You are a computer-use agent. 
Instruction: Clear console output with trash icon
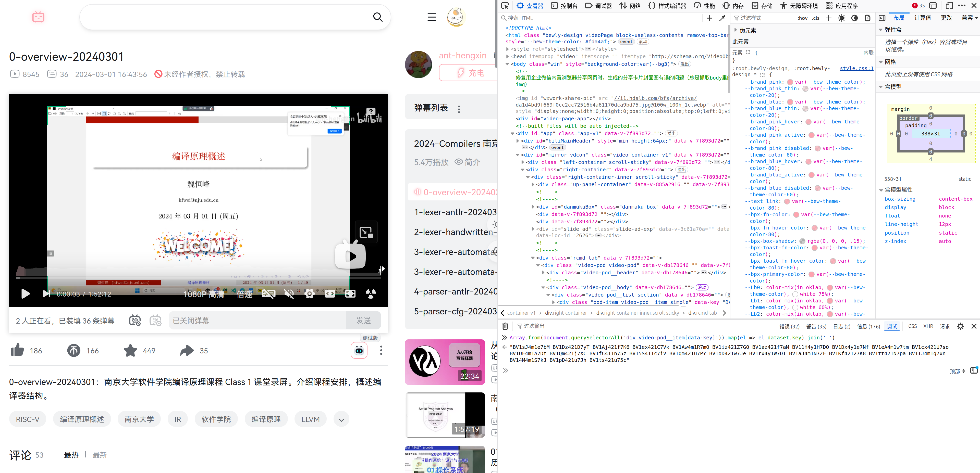click(x=505, y=326)
